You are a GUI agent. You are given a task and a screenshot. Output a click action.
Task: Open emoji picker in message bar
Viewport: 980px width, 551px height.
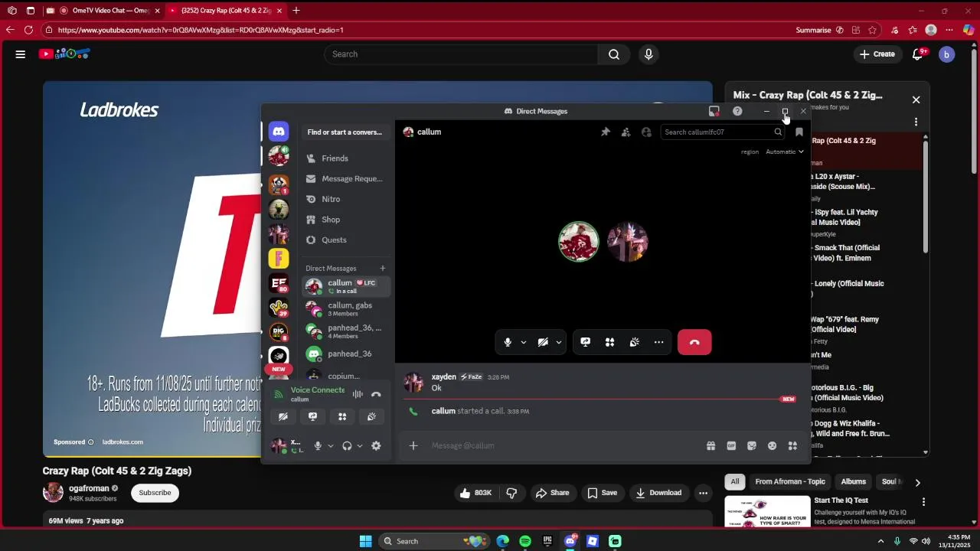(773, 445)
